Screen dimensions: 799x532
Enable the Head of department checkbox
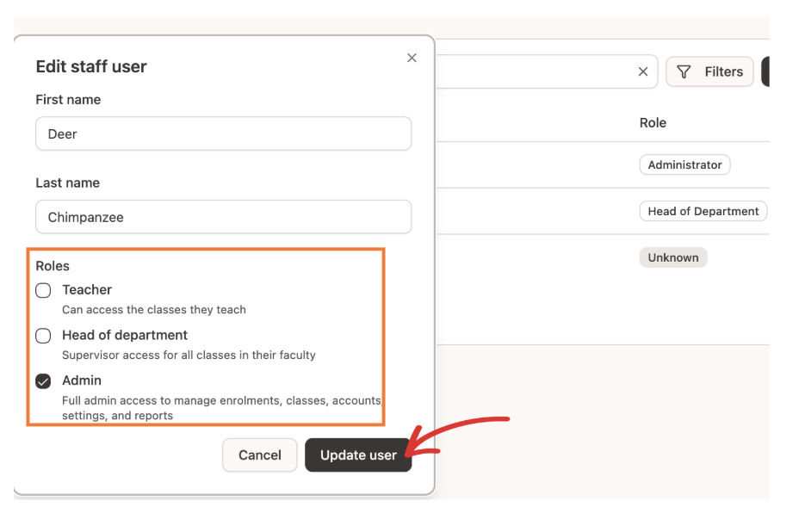(x=43, y=336)
